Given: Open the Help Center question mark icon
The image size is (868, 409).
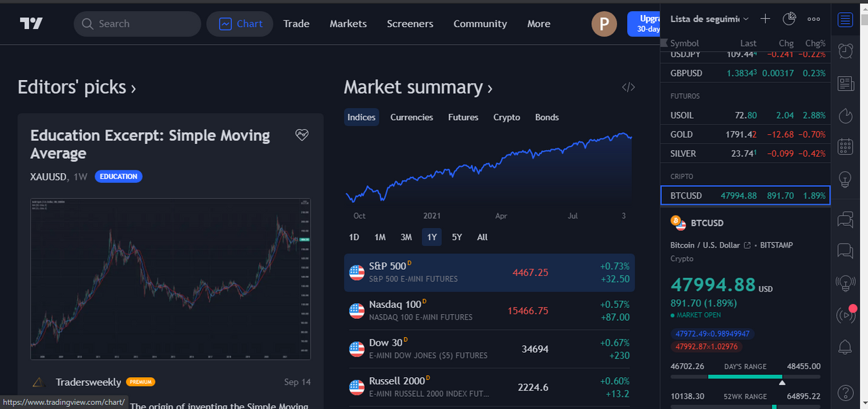Looking at the screenshot, I should coord(845,392).
